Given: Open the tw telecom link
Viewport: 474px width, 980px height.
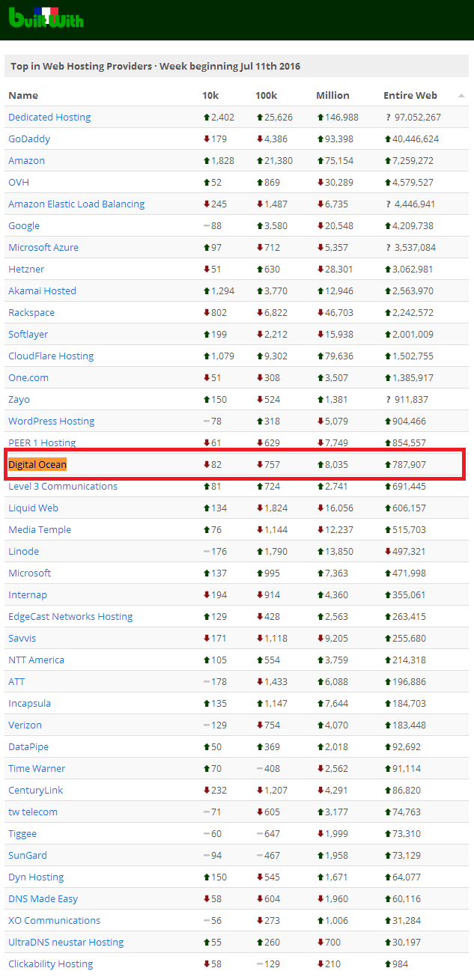Looking at the screenshot, I should (33, 812).
